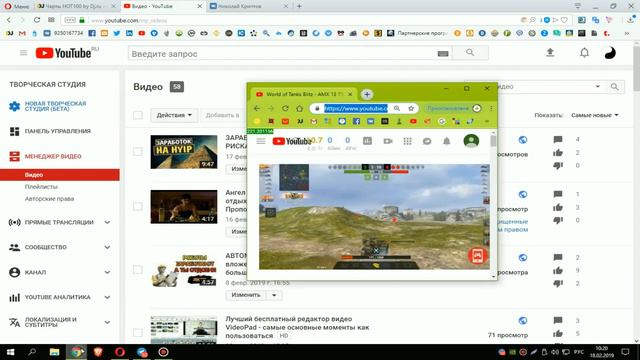Viewport: 640px width, 360px height.
Task: Open the account avatar menu at top right
Action: click(610, 53)
